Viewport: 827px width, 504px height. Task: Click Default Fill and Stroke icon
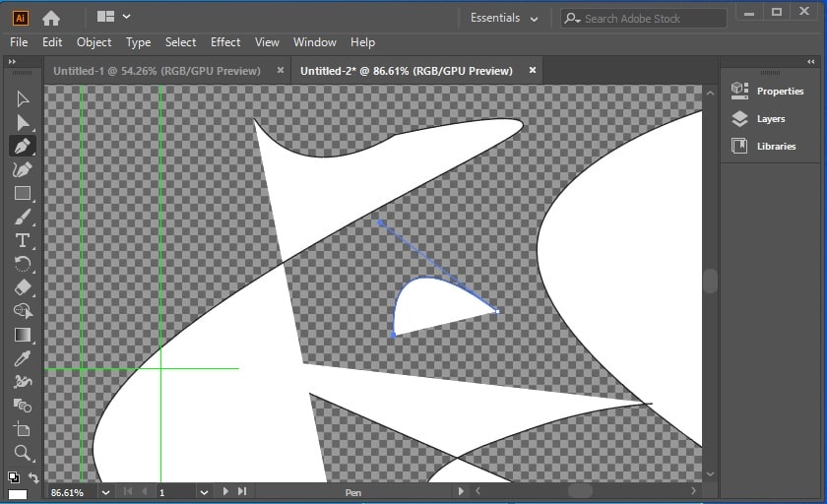[14, 477]
